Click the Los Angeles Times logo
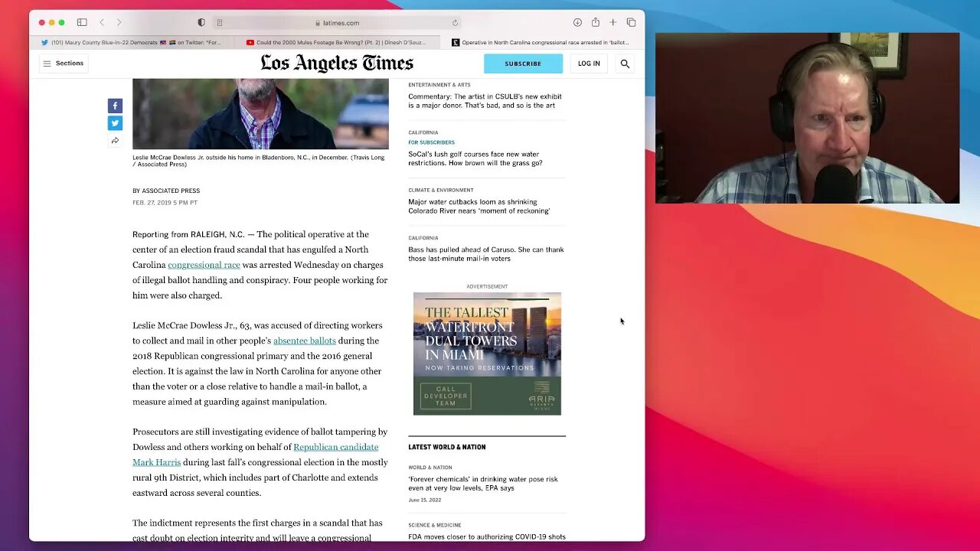980x551 pixels. coord(337,64)
